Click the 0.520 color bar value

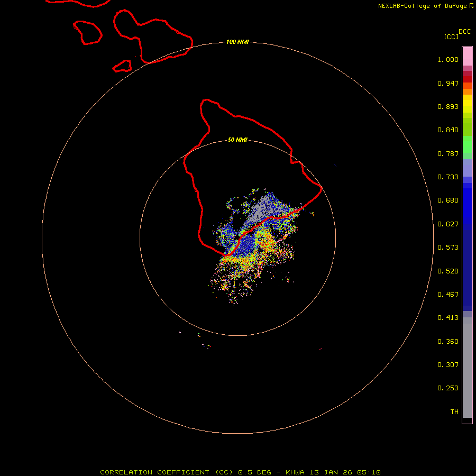[x=448, y=271]
